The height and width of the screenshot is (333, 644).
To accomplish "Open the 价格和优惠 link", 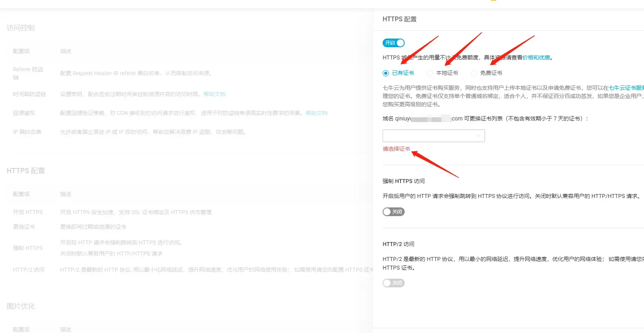I will point(536,57).
